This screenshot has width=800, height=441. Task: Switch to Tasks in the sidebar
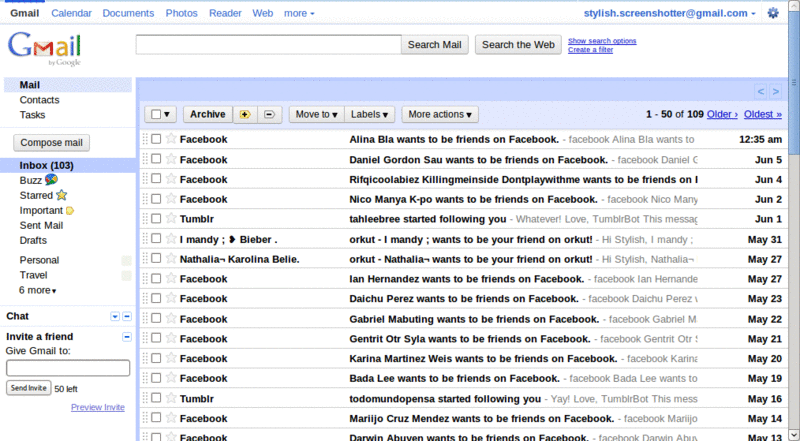(x=32, y=115)
